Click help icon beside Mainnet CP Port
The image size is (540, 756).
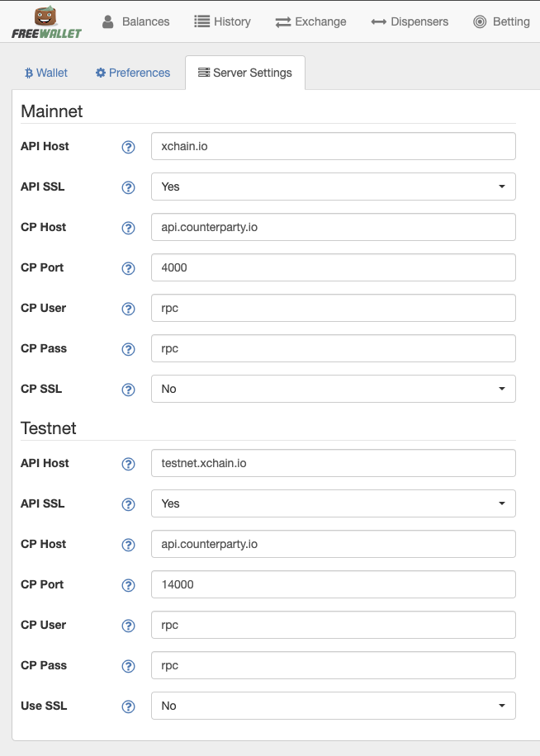pos(128,268)
